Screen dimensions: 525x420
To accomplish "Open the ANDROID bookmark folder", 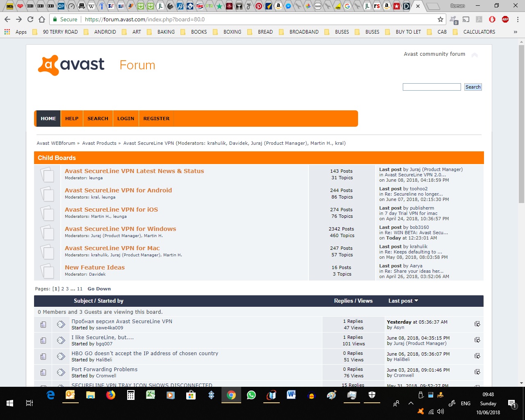I will click(100, 32).
